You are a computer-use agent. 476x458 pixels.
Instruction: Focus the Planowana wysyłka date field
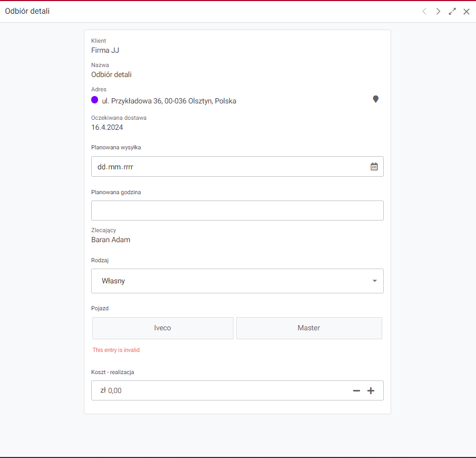tap(227, 166)
